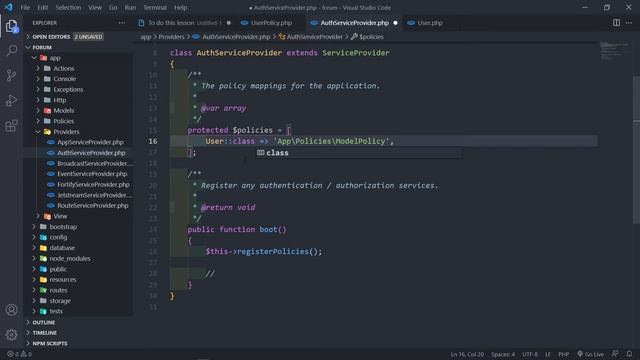Expand the Actions folder
Image resolution: width=640 pixels, height=360 pixels.
pos(64,69)
